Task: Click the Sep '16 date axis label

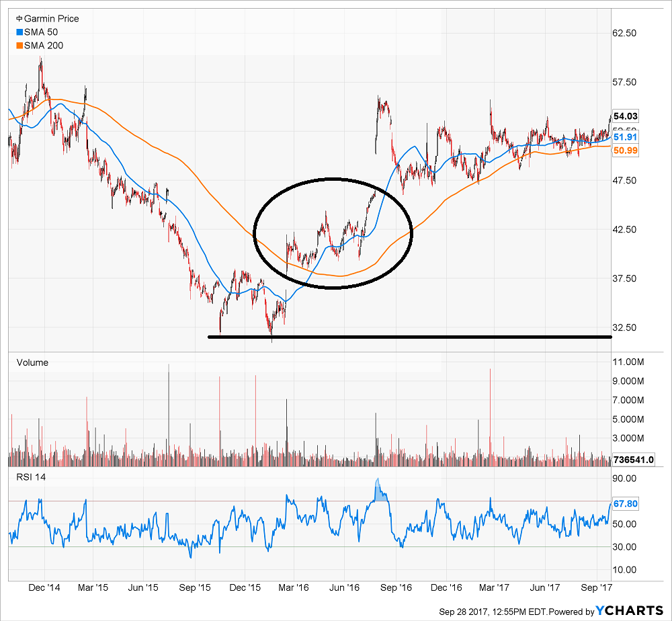Action: tap(396, 587)
